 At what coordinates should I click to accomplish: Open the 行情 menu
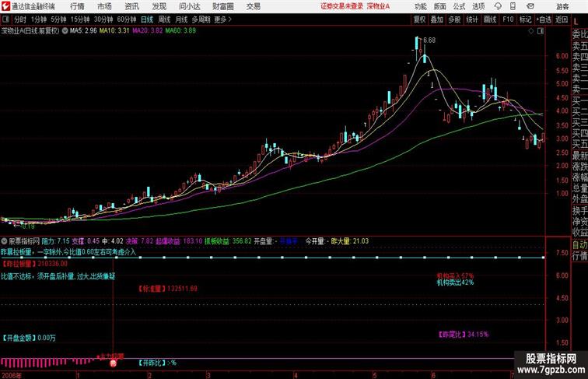point(77,6)
